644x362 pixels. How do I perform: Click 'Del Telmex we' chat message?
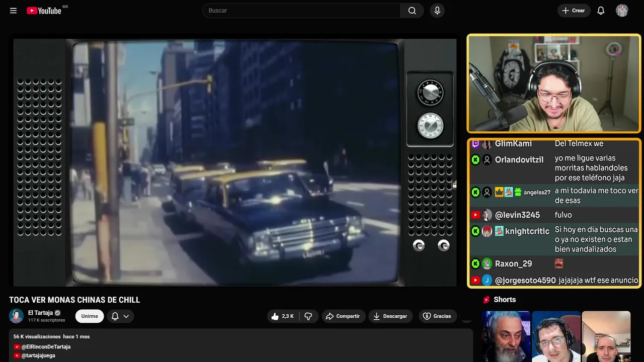pos(579,144)
